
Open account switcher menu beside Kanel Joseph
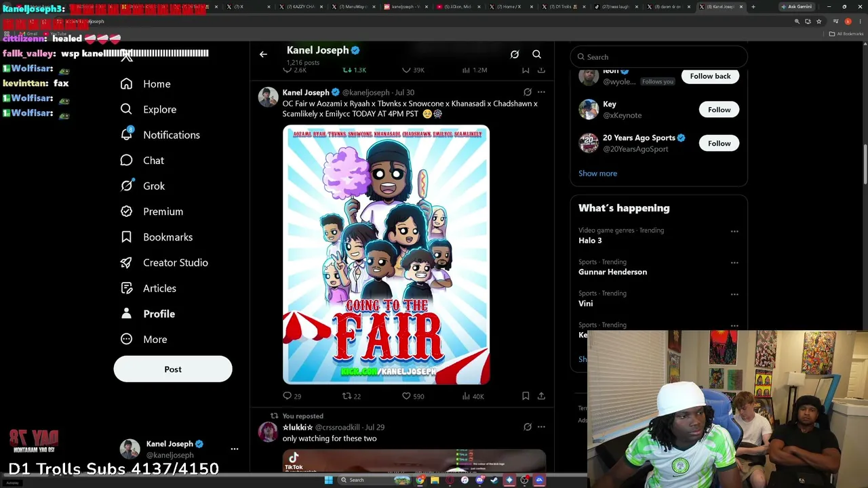click(235, 449)
